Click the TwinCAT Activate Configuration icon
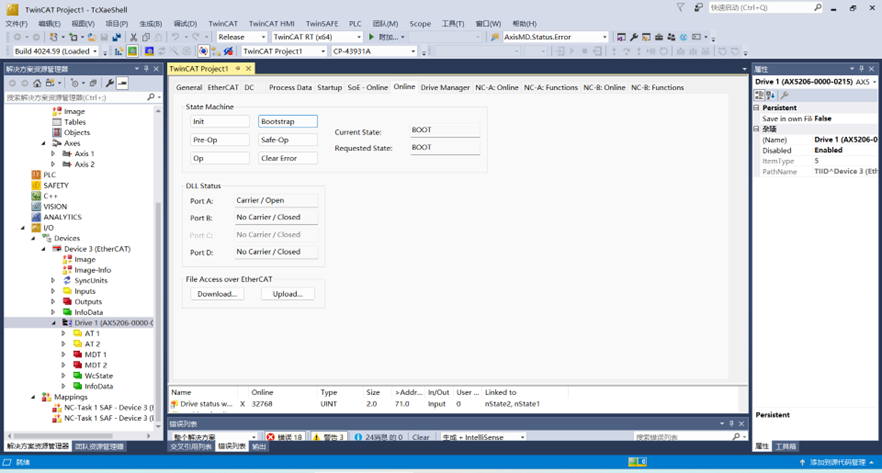 point(119,51)
